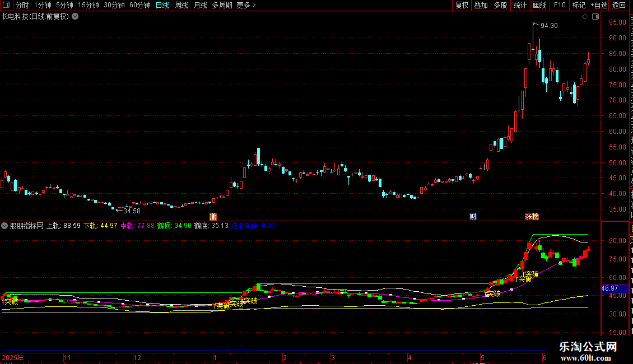Click the 2025年 date axis label
This screenshot has height=364, width=633.
click(x=13, y=357)
